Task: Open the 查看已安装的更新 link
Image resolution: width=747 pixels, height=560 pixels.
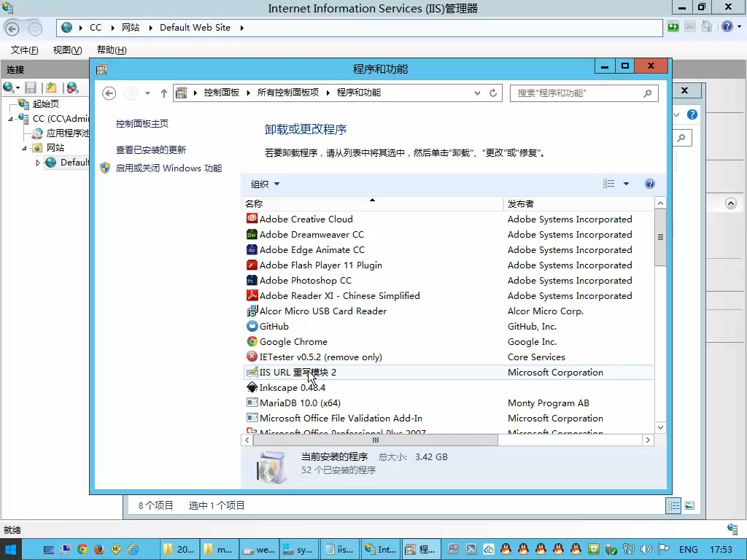Action: point(151,150)
